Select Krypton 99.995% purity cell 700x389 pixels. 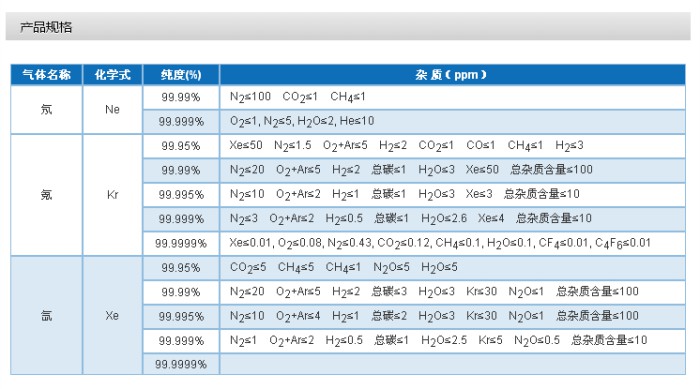(181, 195)
